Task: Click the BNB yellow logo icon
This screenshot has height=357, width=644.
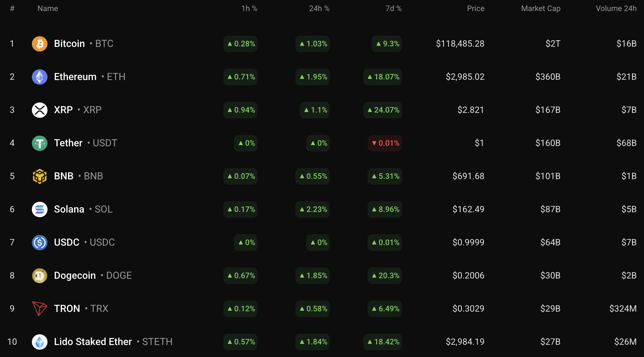Action: [40, 176]
